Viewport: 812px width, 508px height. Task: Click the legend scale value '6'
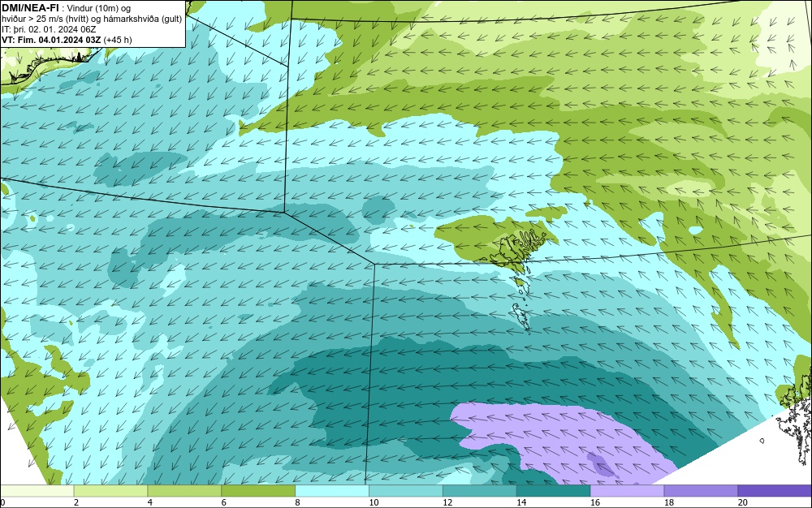(224, 502)
